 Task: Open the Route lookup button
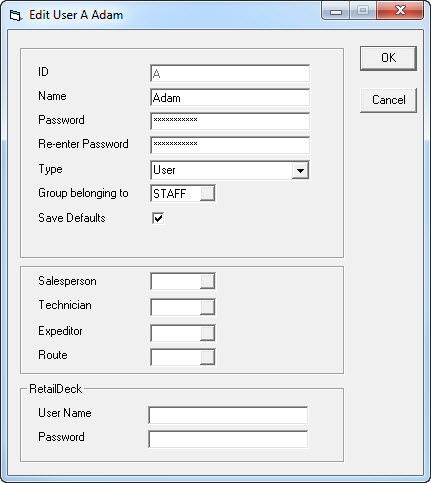pos(207,357)
